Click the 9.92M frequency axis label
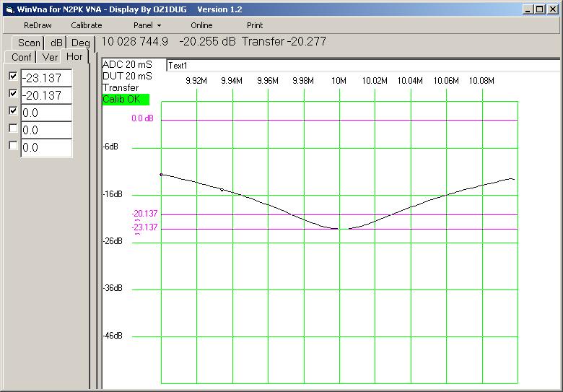Screen dimensions: 563x392 [196, 81]
